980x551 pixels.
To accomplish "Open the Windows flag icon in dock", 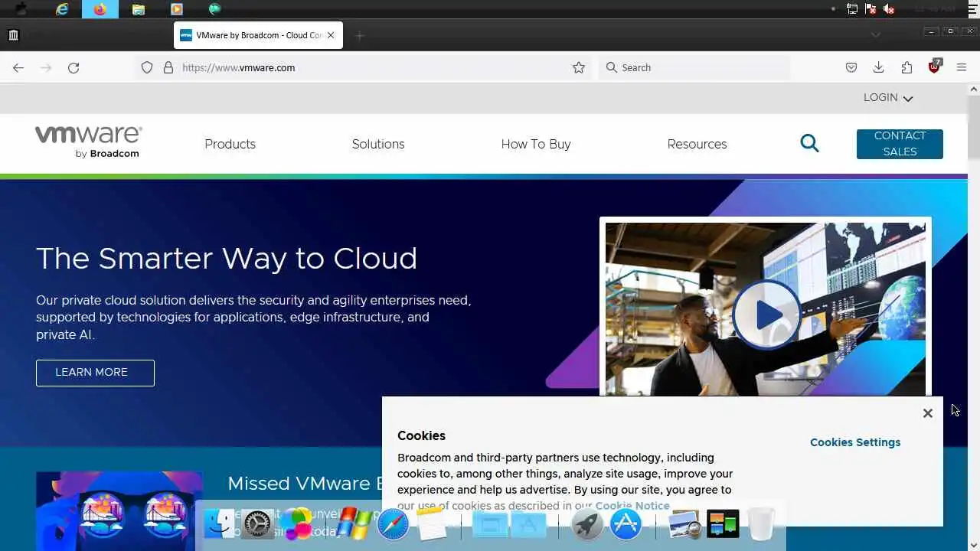I will [x=353, y=524].
